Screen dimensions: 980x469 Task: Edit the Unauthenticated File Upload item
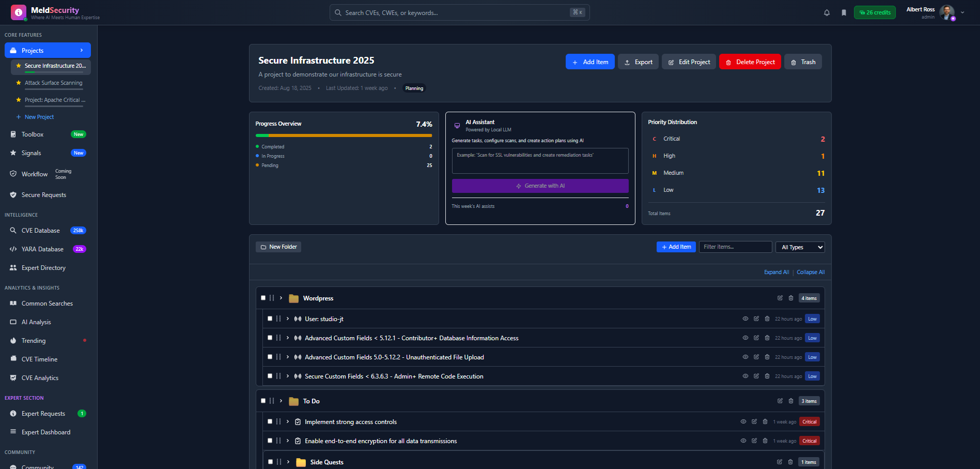click(756, 357)
